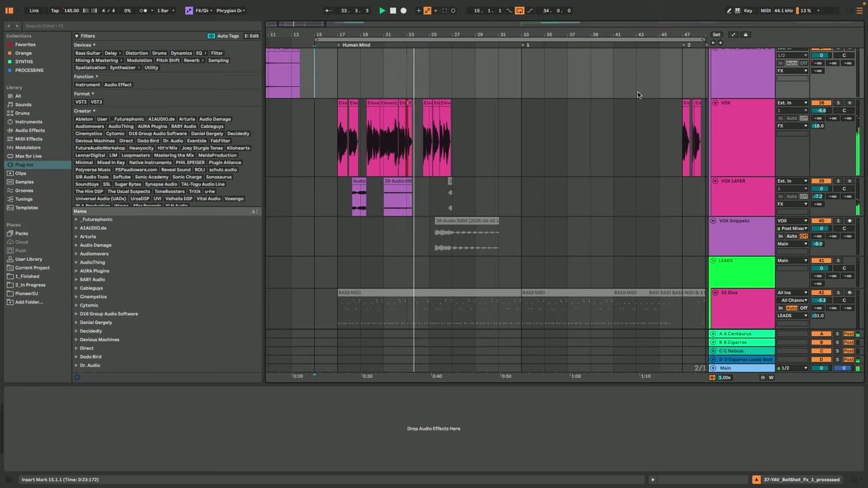Screen dimensions: 868x488
Task: Expand the Dr. Audio folder
Action: tap(77, 365)
